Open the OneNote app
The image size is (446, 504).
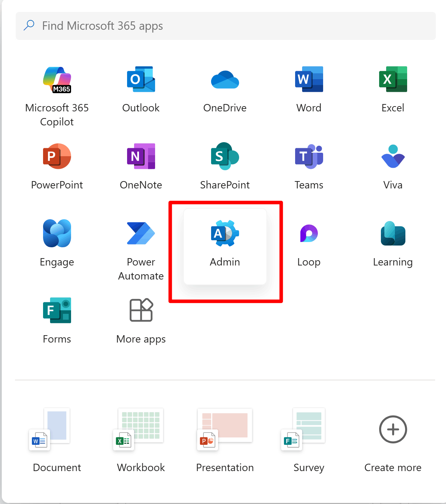click(141, 166)
